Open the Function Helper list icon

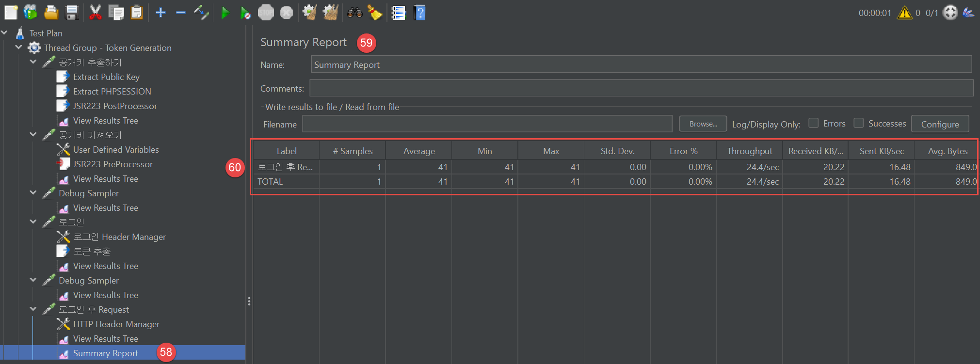point(399,13)
